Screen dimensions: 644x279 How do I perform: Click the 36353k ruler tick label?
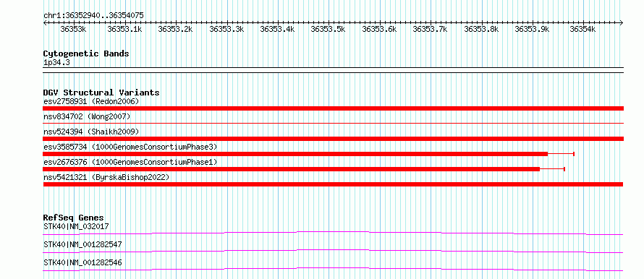(x=74, y=29)
